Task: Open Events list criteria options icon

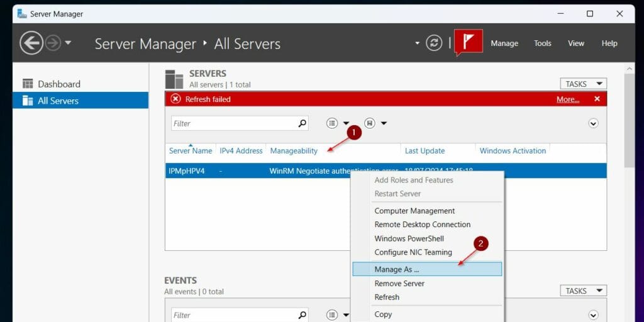Action: click(332, 315)
